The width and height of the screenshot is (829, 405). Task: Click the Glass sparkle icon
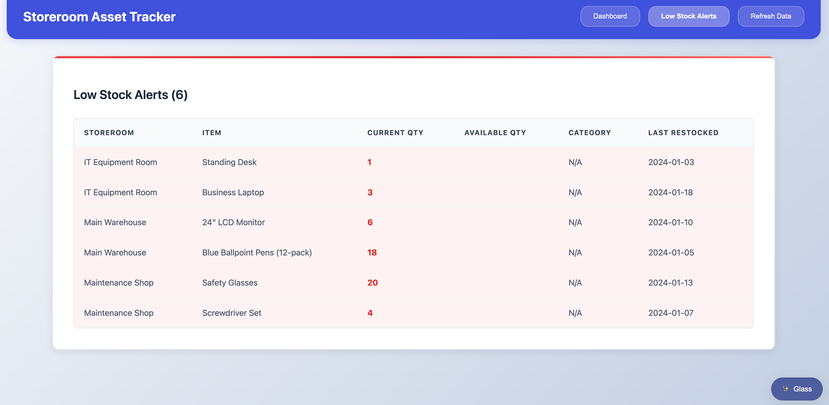786,389
